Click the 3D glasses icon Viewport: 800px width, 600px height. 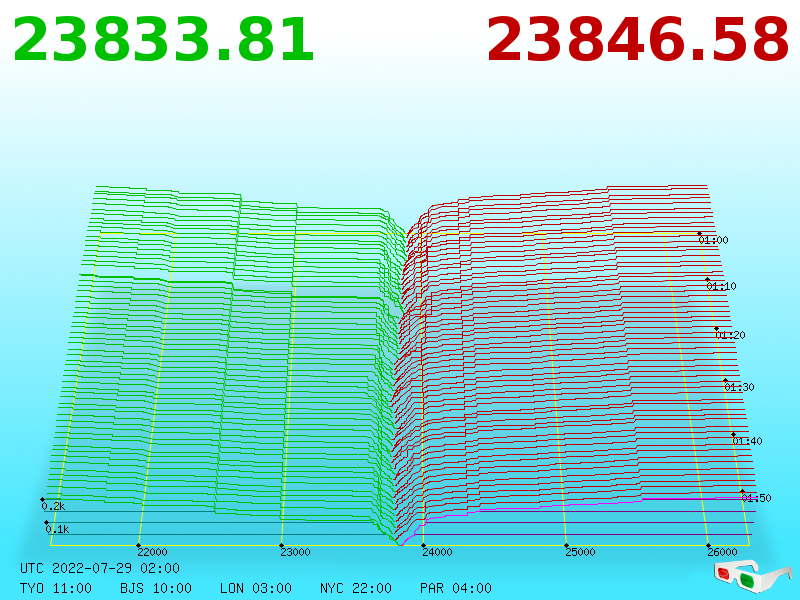point(752,576)
